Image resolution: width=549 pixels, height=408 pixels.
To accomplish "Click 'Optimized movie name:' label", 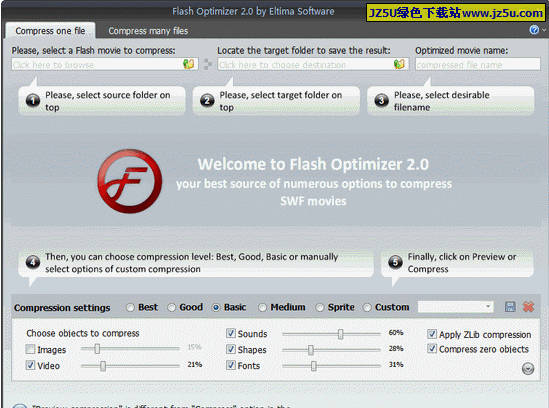I will pyautogui.click(x=461, y=50).
